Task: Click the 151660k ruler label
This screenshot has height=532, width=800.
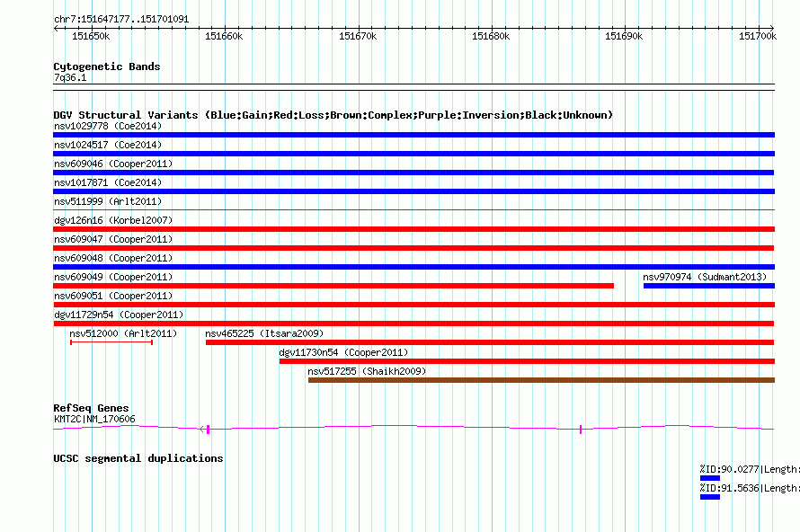Action: click(224, 36)
